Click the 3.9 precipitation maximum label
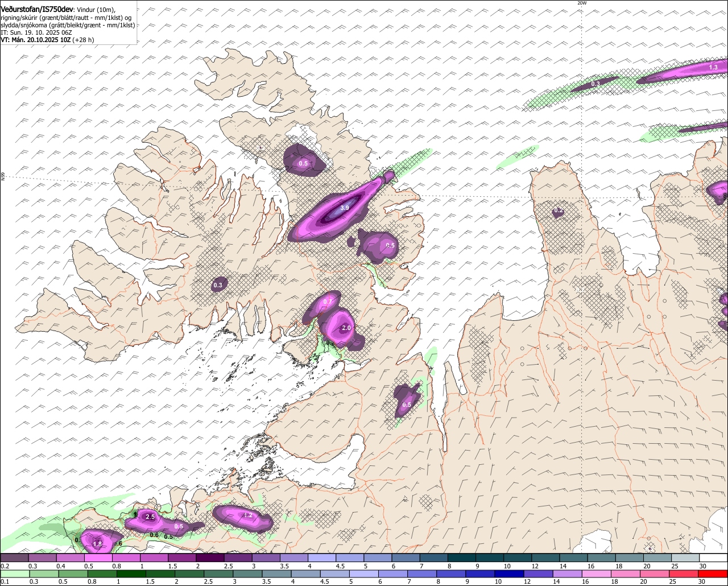The image size is (728, 586). (345, 208)
